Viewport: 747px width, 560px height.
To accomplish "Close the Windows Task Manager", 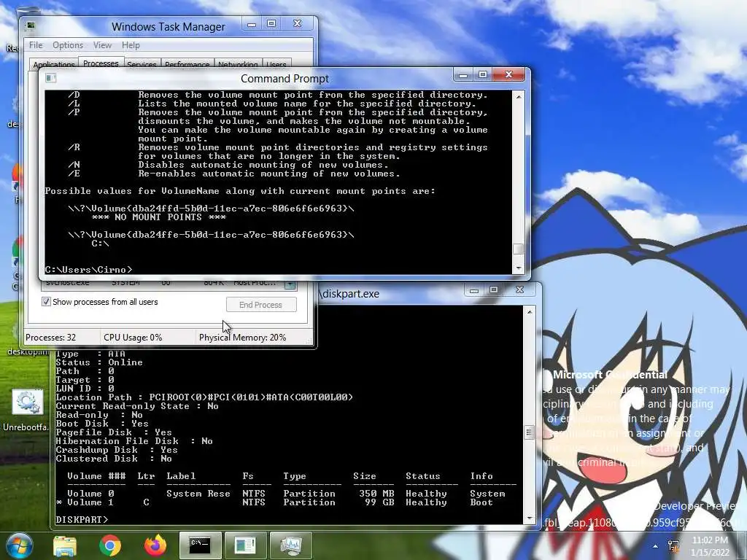I will pos(298,24).
